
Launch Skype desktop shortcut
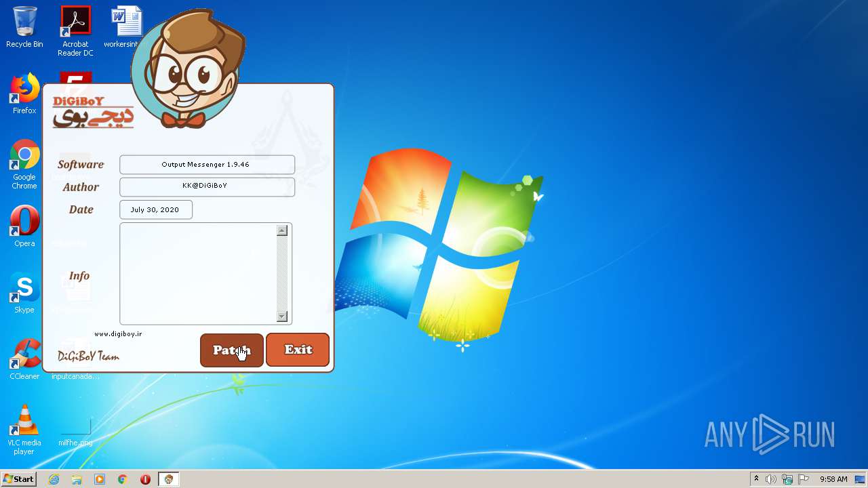[x=24, y=293]
